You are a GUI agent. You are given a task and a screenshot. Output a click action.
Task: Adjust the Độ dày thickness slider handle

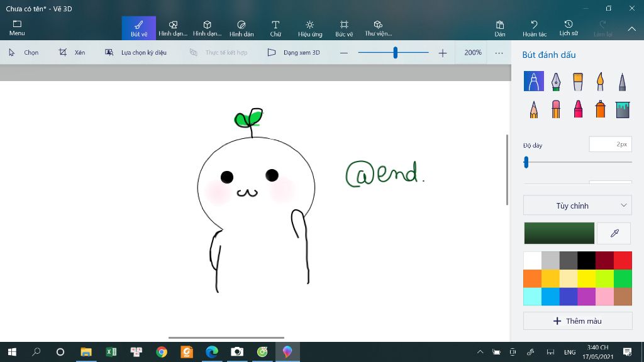pyautogui.click(x=526, y=162)
